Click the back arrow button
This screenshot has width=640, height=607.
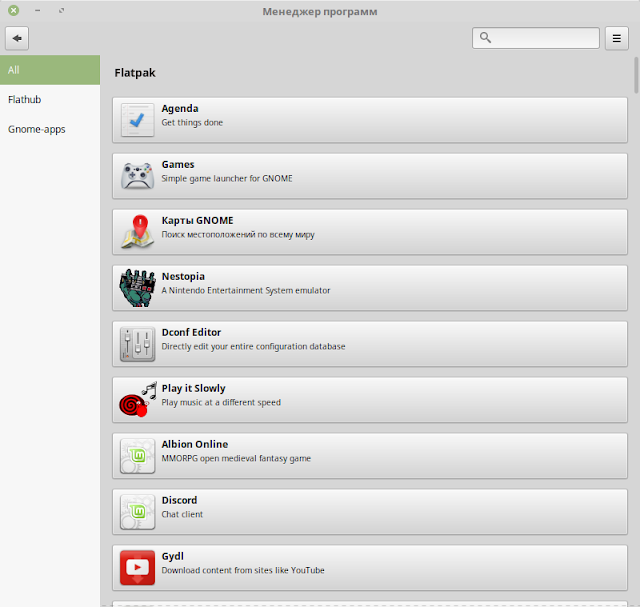coord(17,38)
